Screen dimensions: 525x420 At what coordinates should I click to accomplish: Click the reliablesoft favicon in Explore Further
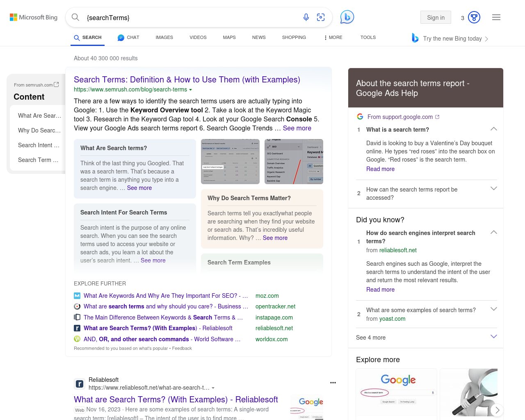(x=77, y=328)
